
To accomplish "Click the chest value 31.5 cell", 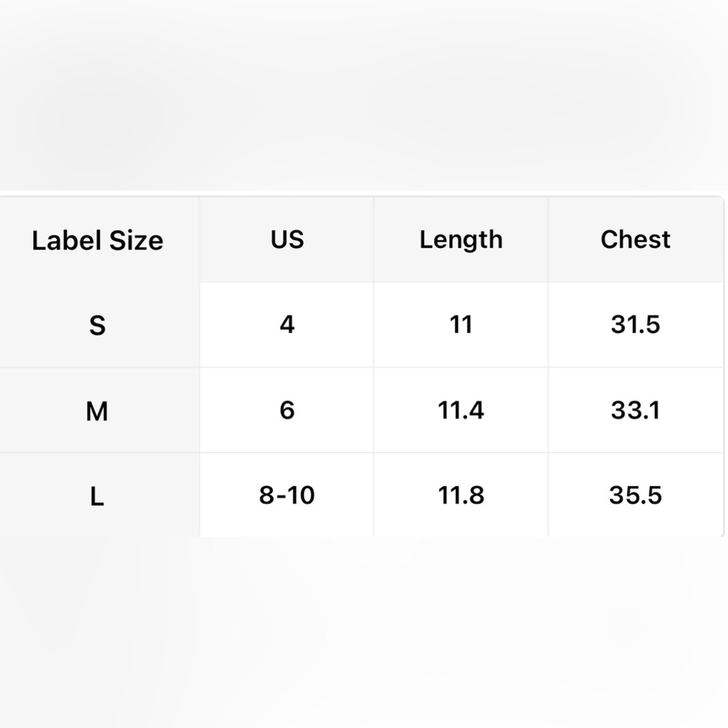I will (636, 325).
